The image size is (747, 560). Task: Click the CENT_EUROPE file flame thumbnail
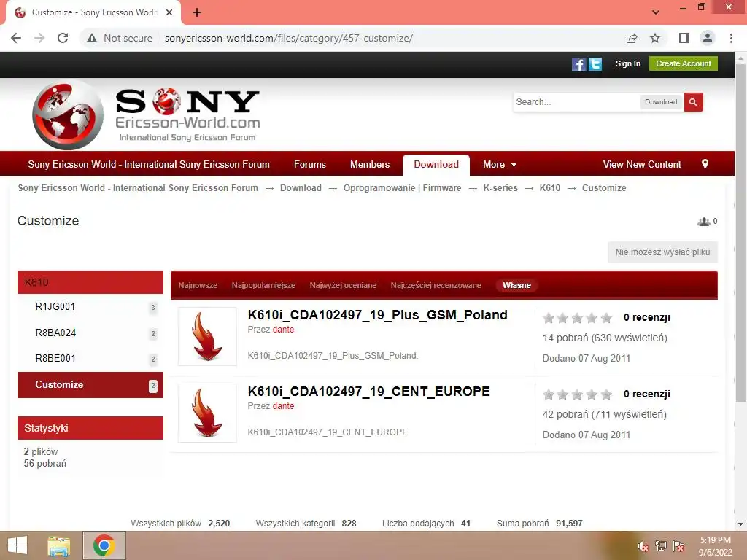(207, 413)
